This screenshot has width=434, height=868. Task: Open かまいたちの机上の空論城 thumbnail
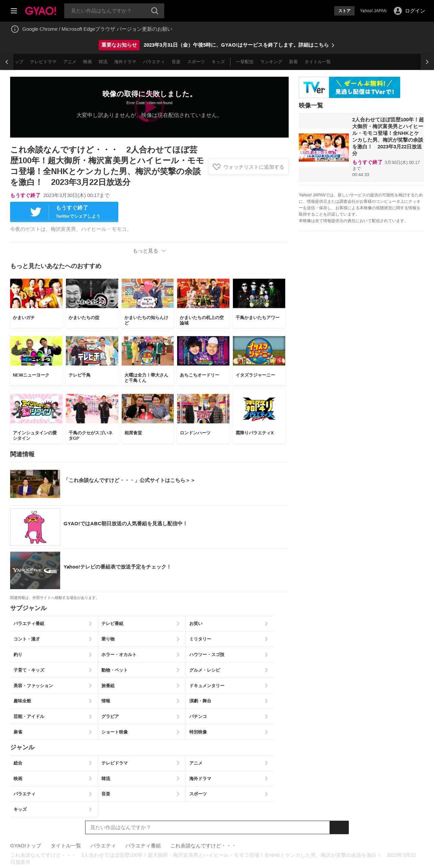click(203, 293)
